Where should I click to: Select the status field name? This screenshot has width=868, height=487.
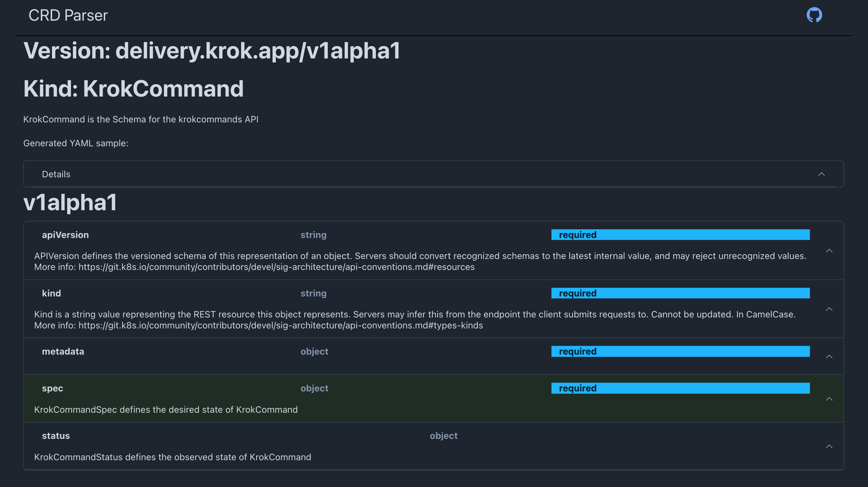pyautogui.click(x=56, y=436)
